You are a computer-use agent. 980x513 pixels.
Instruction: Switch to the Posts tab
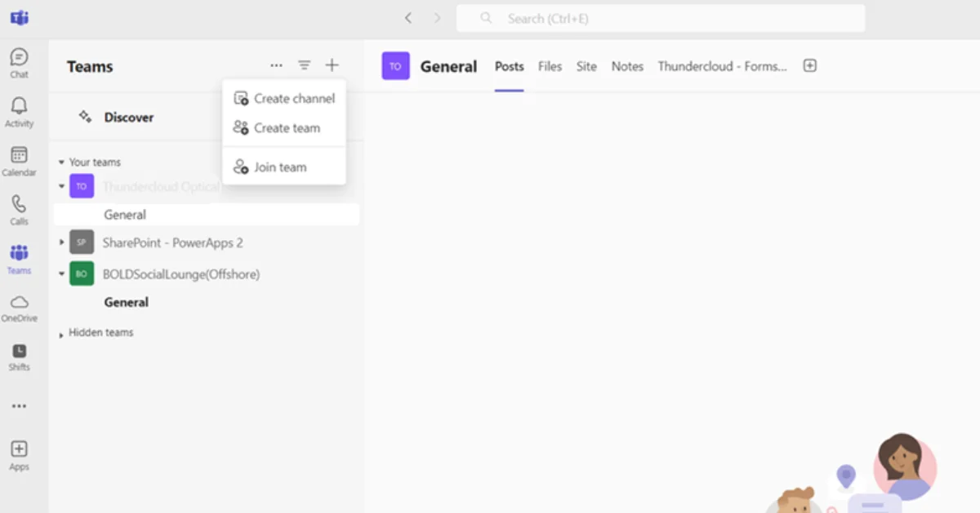[509, 67]
